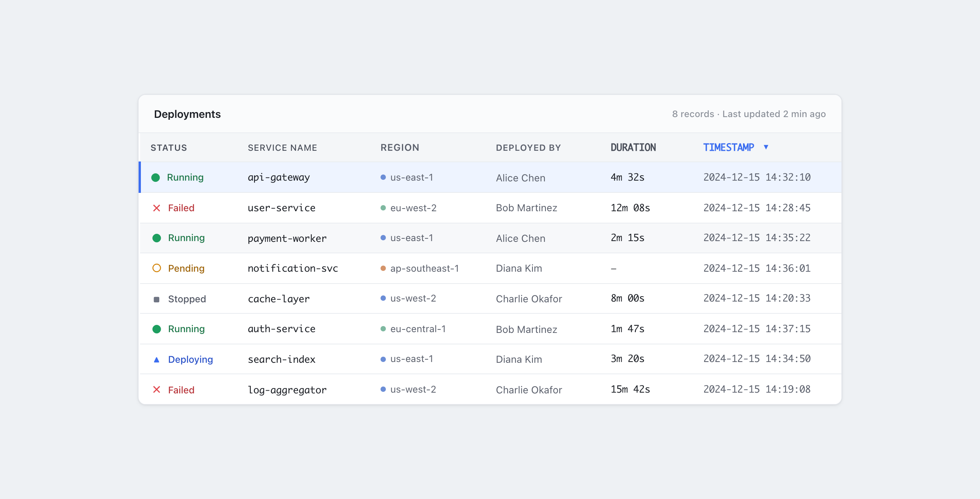Click the blue Deploying triangle for search-index
The height and width of the screenshot is (499, 980).
tap(157, 360)
